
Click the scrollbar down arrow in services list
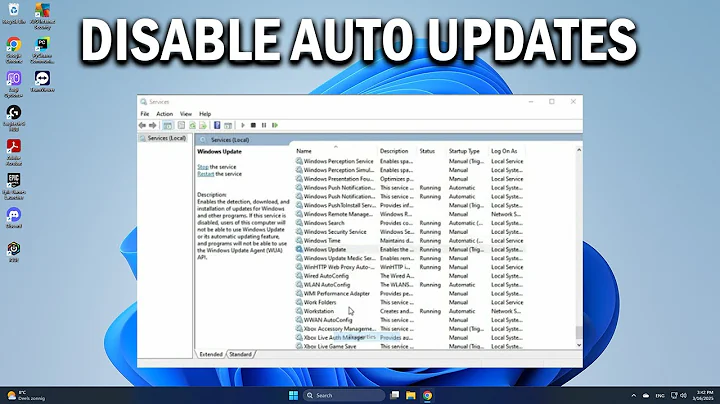[x=579, y=345]
